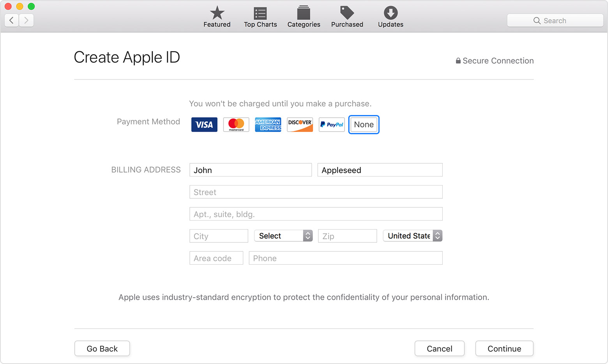Click the Area code field
608x364 pixels.
[216, 258]
